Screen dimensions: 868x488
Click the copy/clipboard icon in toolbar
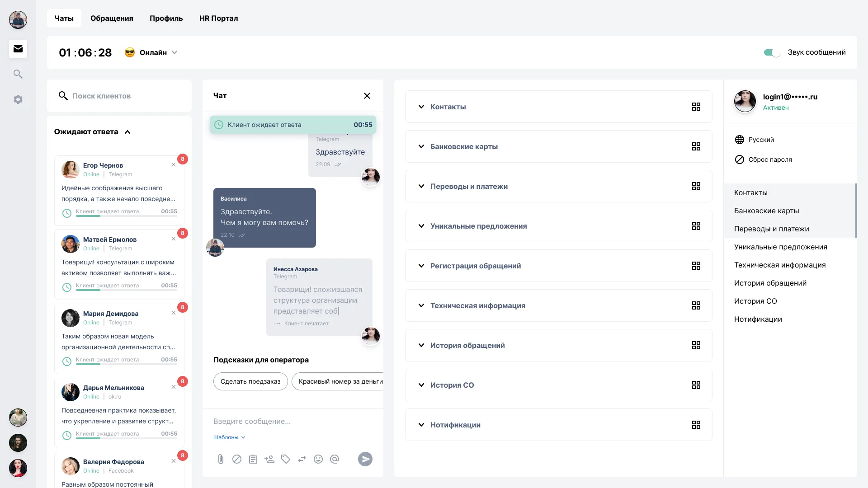(x=253, y=459)
